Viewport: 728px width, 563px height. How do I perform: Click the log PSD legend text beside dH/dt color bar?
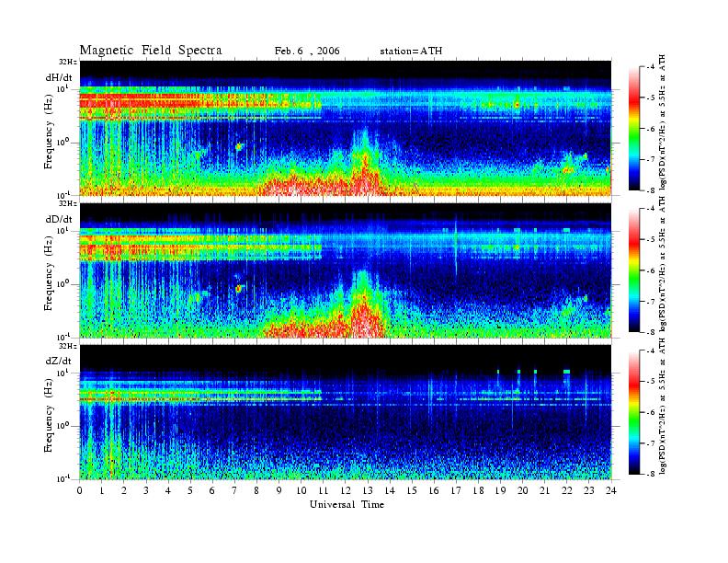click(663, 121)
